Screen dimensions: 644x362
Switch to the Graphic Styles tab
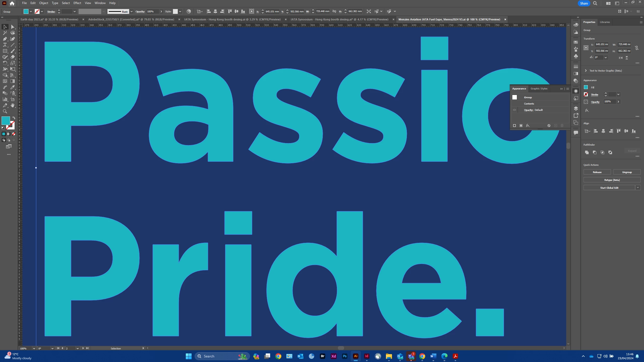pyautogui.click(x=539, y=88)
